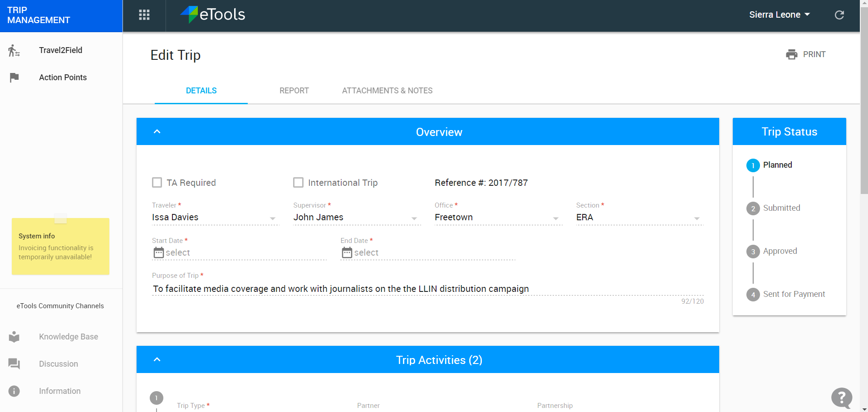
Task: Expand the Section dropdown showing ERA
Action: (x=697, y=218)
